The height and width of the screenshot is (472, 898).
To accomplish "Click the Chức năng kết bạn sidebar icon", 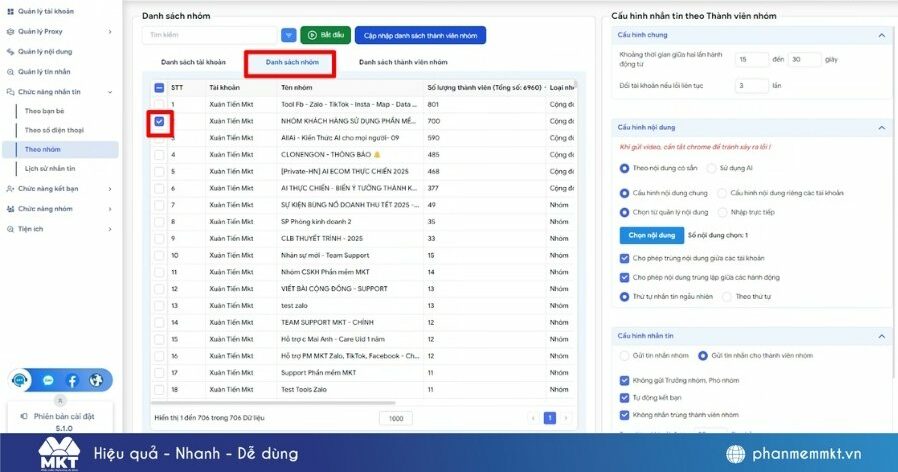I will click(x=10, y=188).
